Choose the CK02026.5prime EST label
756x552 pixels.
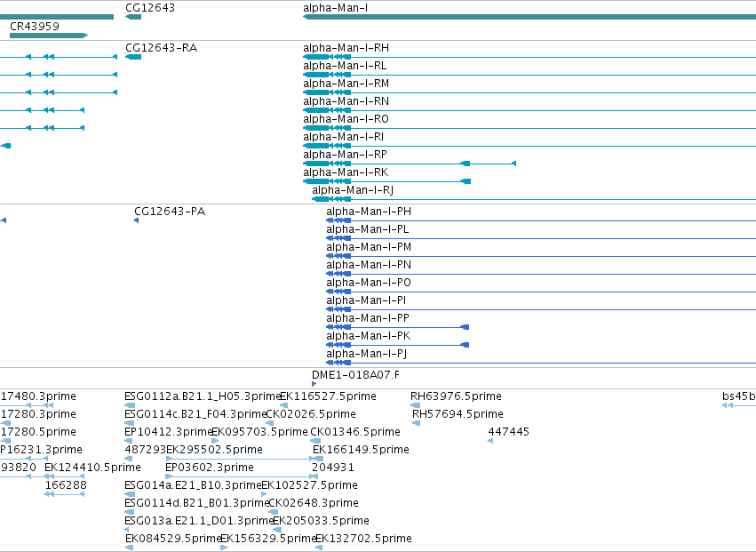tap(311, 414)
